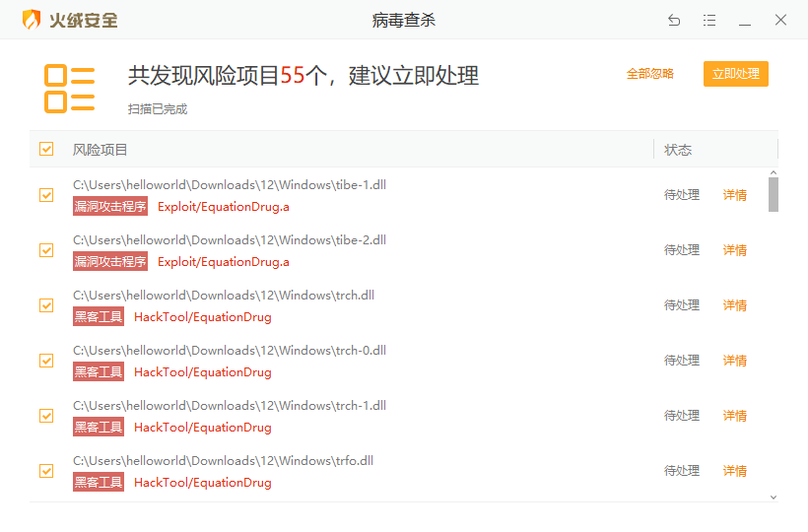Click 漏洞攻击程序 tag on tibe-2.dll row
The width and height of the screenshot is (808, 532).
point(110,262)
